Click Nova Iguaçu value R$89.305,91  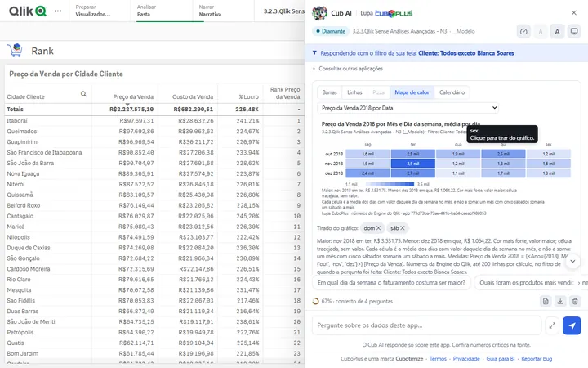(136, 173)
